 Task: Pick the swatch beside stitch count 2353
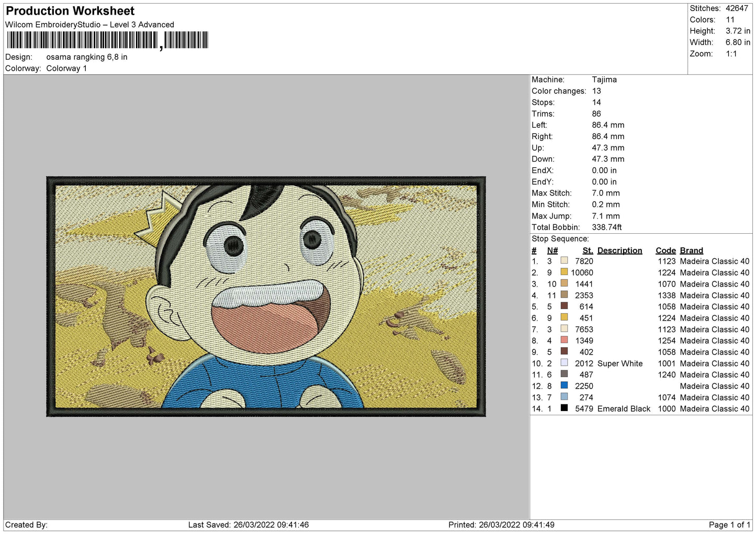[564, 294]
